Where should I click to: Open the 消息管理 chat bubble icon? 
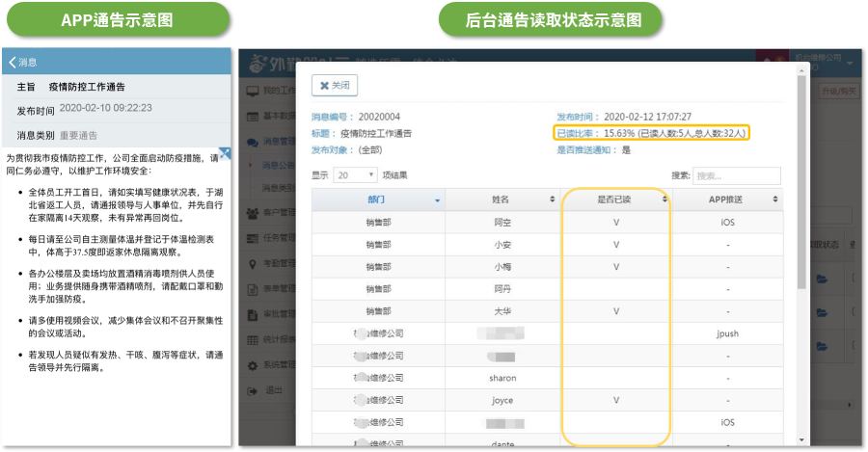pyautogui.click(x=253, y=143)
